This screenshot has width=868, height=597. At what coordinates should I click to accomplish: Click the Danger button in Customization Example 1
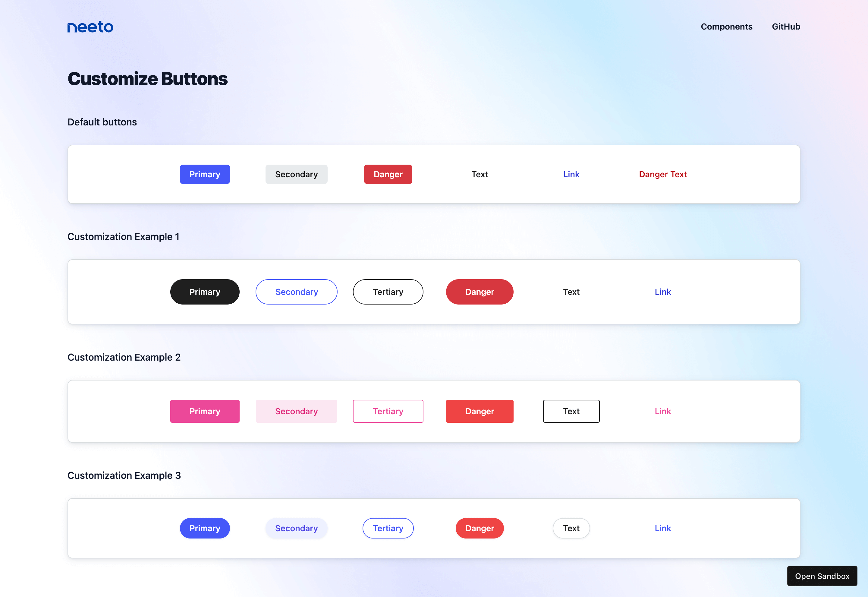tap(480, 292)
